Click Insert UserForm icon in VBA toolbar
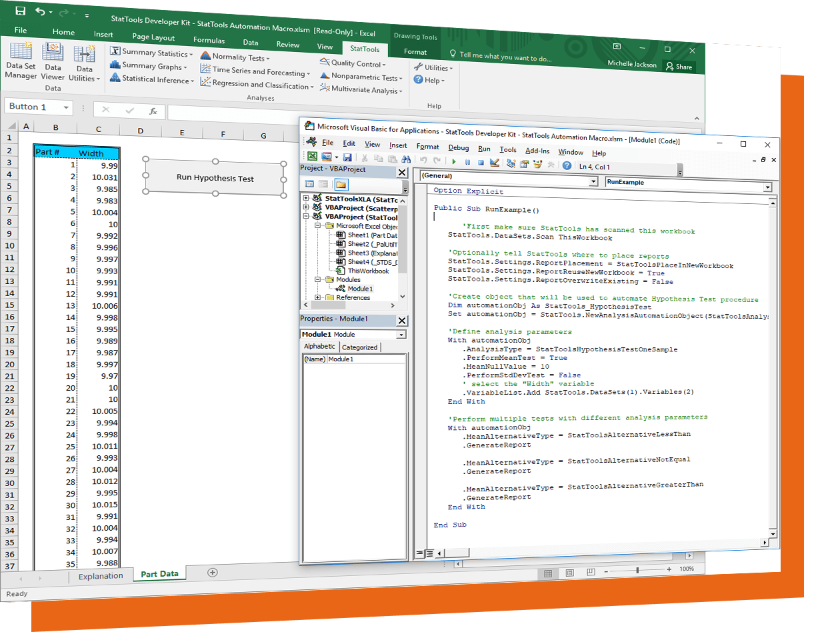This screenshot has height=644, width=820. (327, 157)
